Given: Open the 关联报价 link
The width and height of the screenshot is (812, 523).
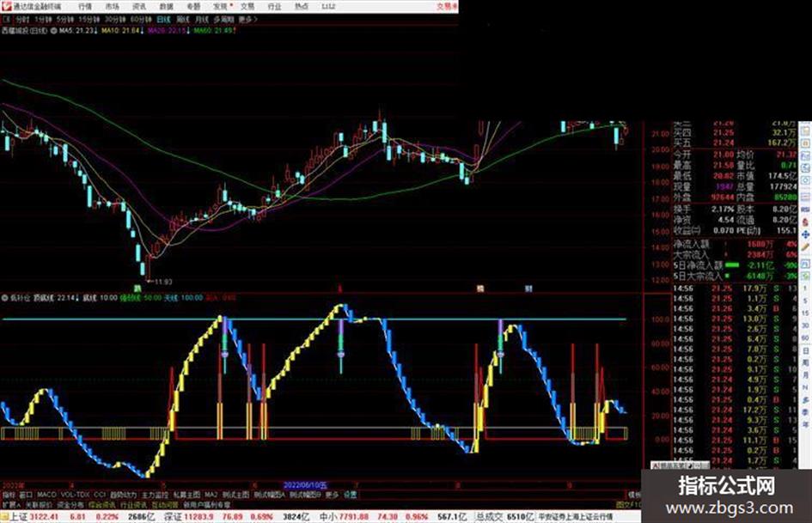Looking at the screenshot, I should click(x=39, y=504).
